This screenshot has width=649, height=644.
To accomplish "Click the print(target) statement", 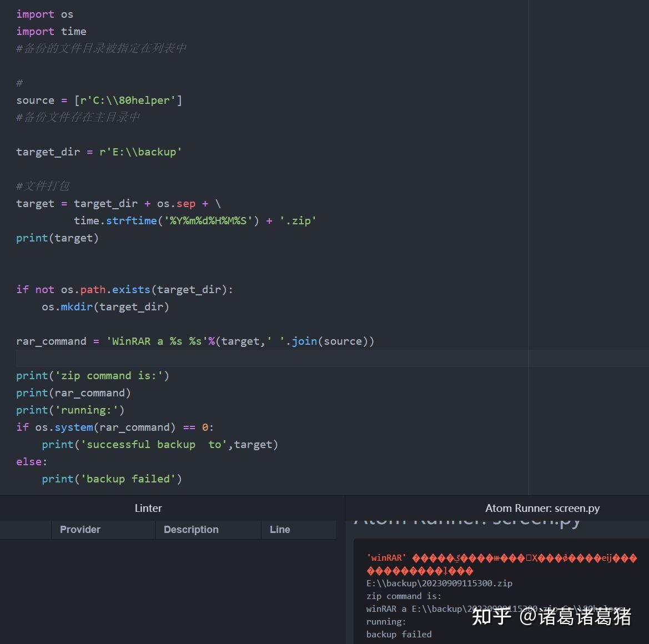I will tap(57, 238).
